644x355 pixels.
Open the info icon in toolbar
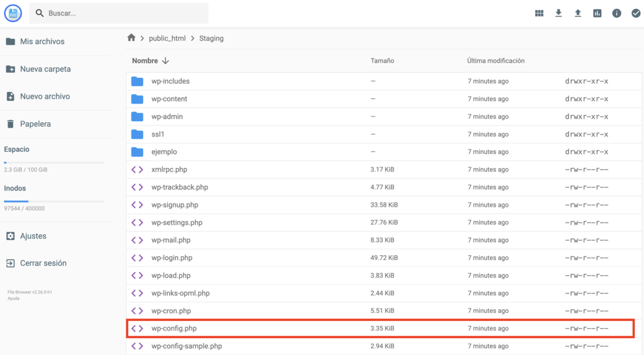pyautogui.click(x=617, y=13)
